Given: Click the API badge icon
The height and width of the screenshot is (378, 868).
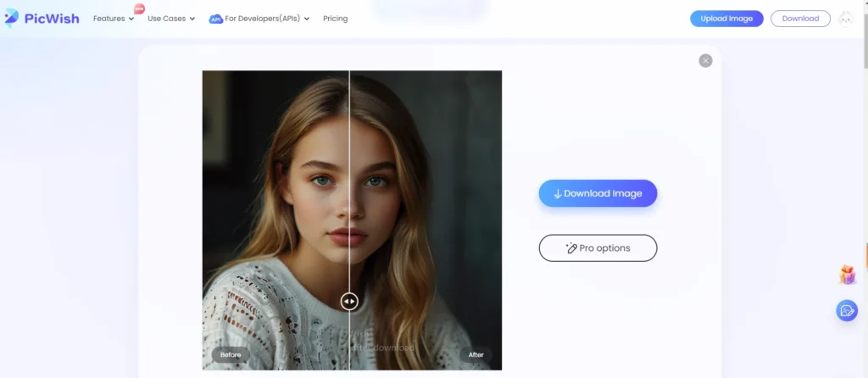Looking at the screenshot, I should [216, 19].
